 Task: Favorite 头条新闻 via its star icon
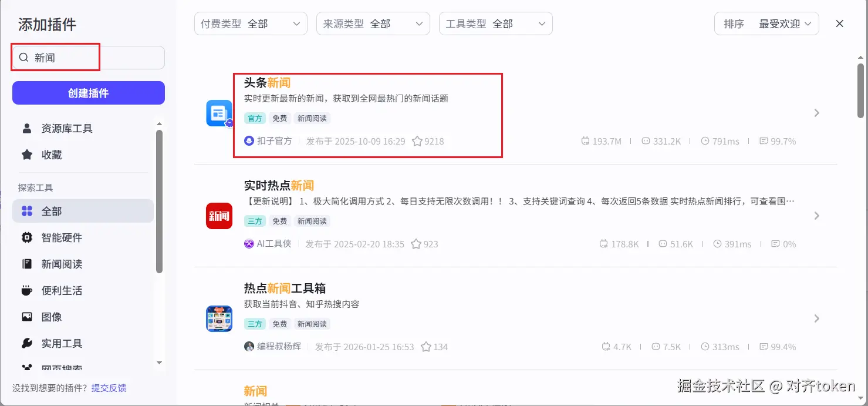417,141
